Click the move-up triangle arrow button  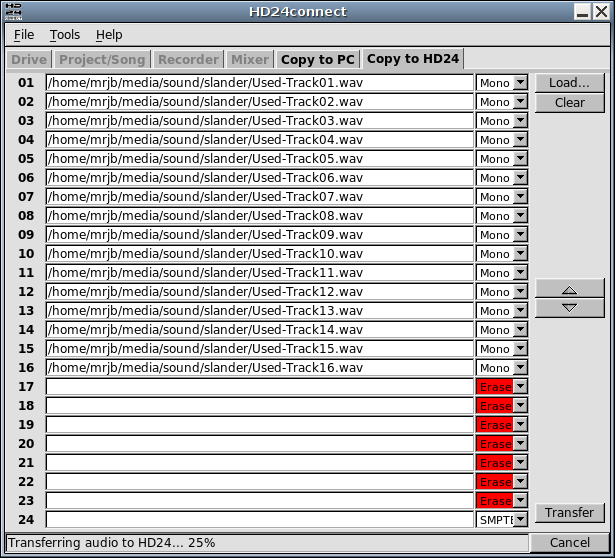click(569, 289)
